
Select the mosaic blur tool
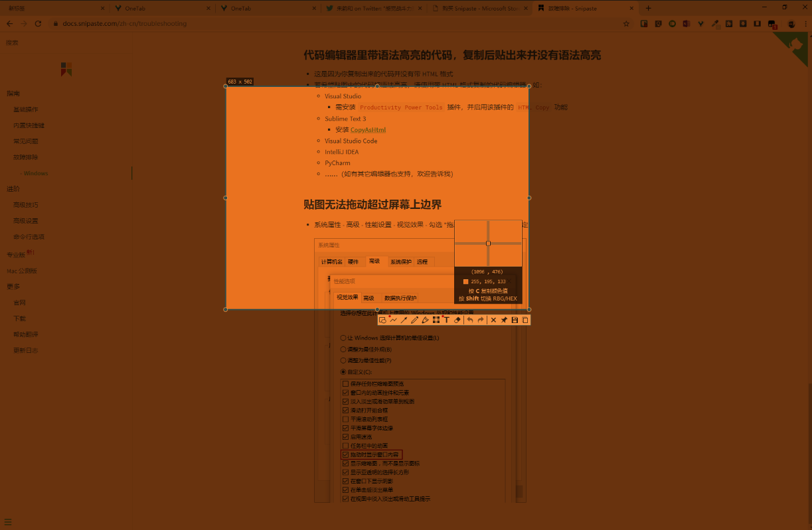tap(436, 320)
